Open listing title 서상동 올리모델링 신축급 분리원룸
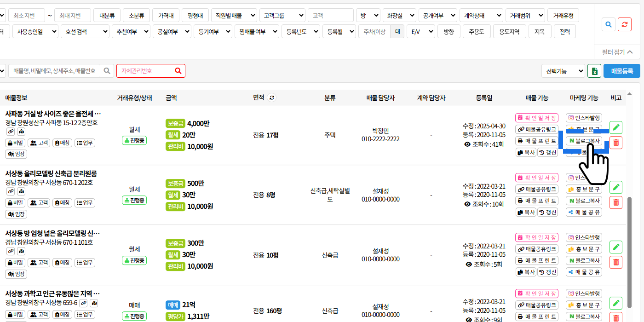The width and height of the screenshot is (644, 322). click(51, 173)
